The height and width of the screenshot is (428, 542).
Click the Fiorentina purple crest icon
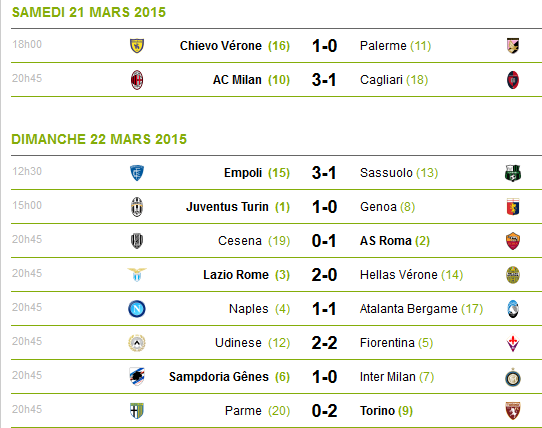[x=513, y=343]
